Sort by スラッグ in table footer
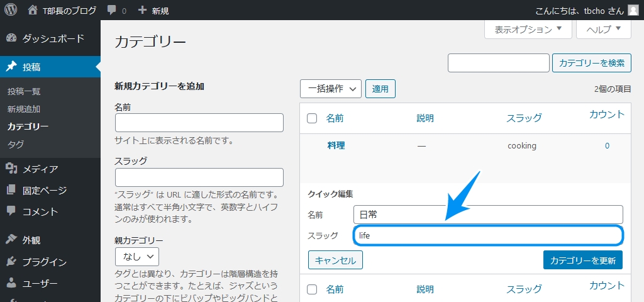Image resolution: width=644 pixels, height=302 pixels. (x=524, y=288)
